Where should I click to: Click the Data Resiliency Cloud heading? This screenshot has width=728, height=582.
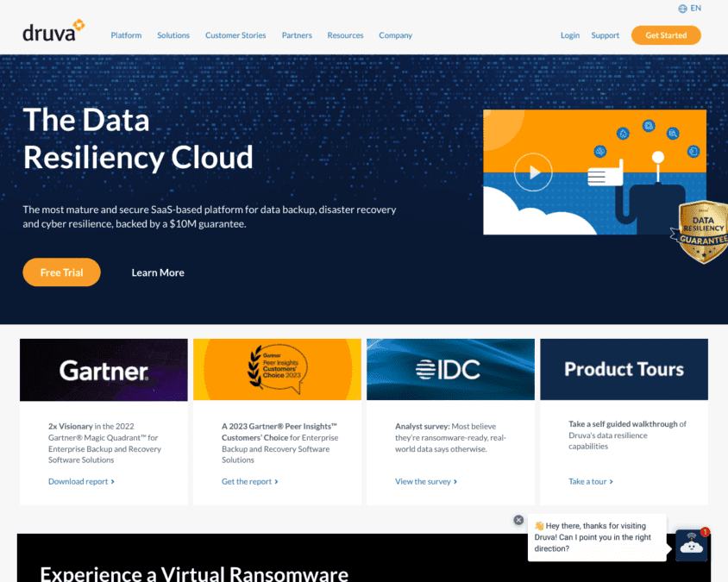pos(138,138)
